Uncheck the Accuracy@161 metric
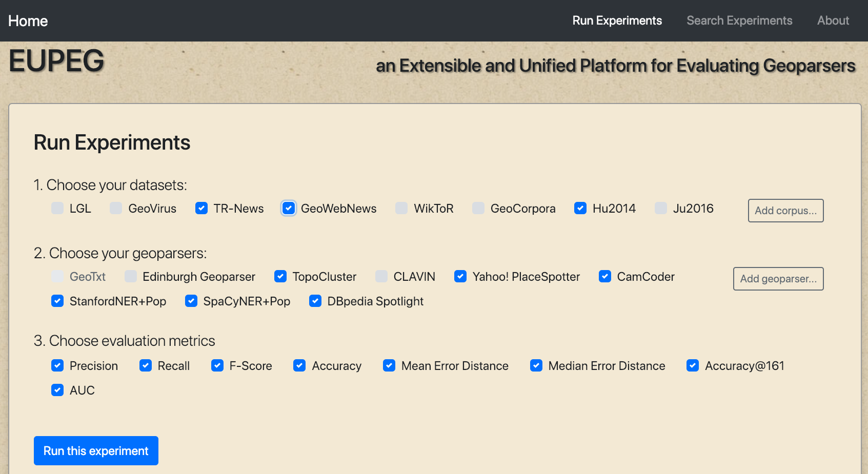The width and height of the screenshot is (868, 474). click(693, 366)
